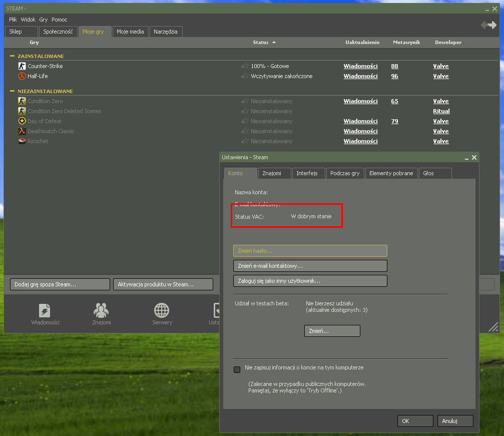Open Valve developer link for Ricochet
Screen dimensions: 504x436
click(440, 141)
